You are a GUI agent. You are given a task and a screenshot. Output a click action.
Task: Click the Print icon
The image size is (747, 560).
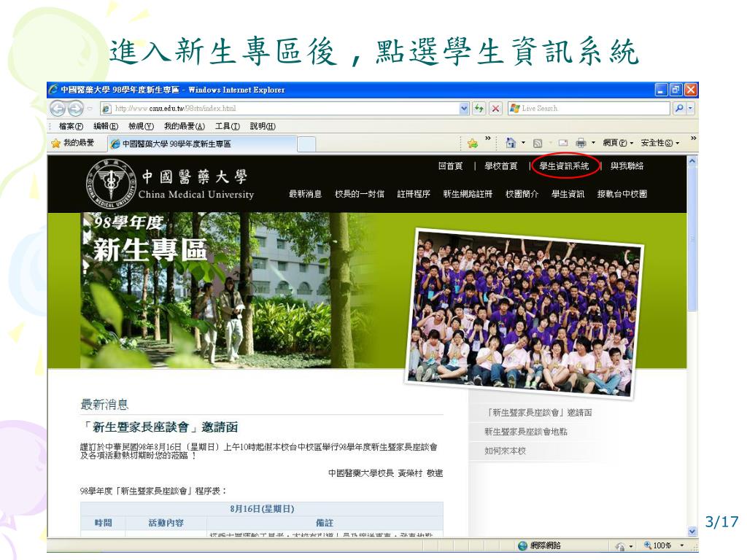tap(581, 143)
